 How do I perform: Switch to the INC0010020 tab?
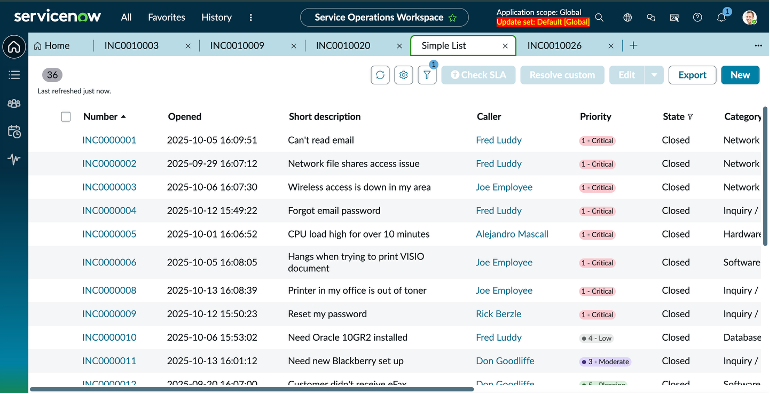pyautogui.click(x=343, y=46)
